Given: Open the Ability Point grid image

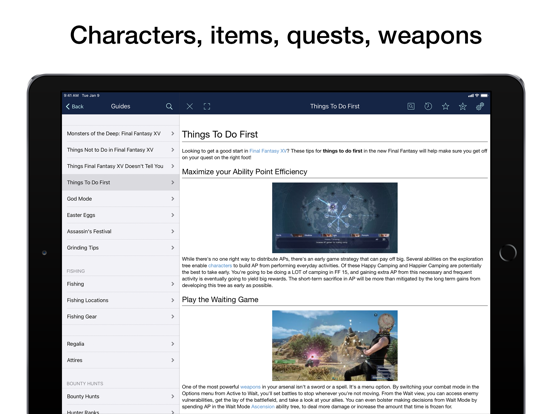Looking at the screenshot, I should click(x=335, y=218).
